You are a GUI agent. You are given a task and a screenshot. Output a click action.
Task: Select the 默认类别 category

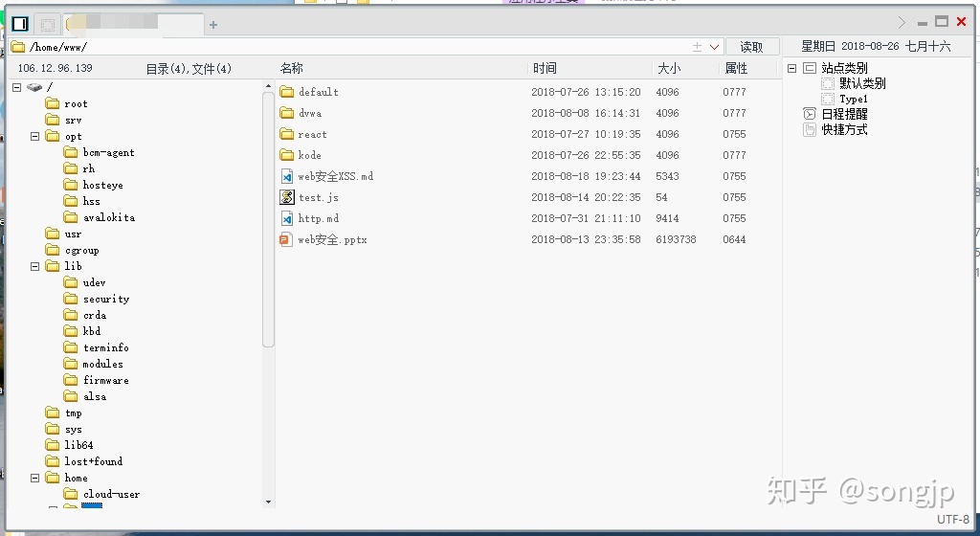(861, 83)
